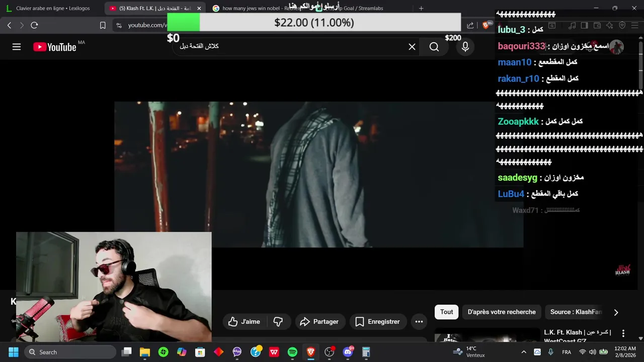Screen dimensions: 644x362
Task: Open WPS Office from the taskbar
Action: [x=274, y=352]
